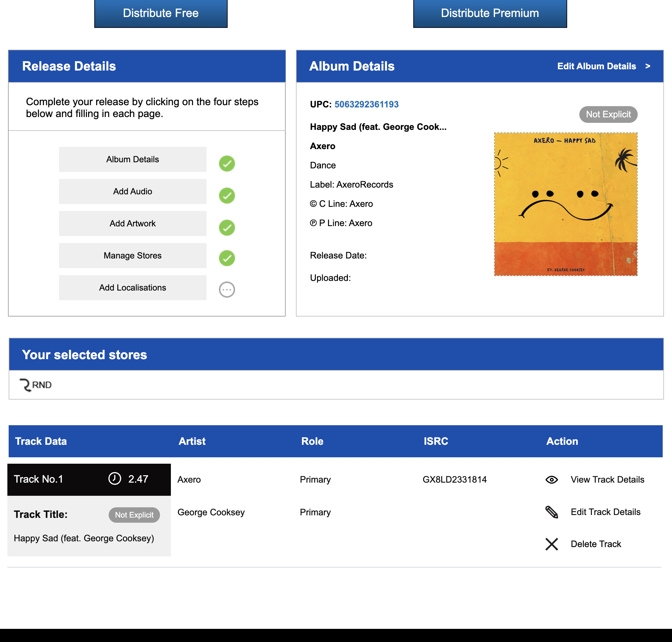672x642 pixels.
Task: Click the green checkmark next to Manage Stores
Action: (226, 258)
